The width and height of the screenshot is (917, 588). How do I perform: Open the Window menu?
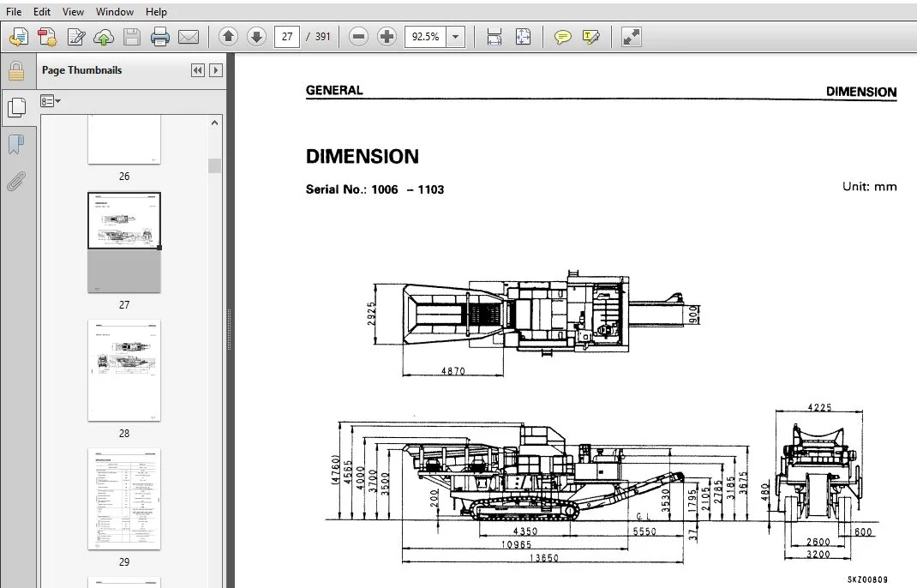pos(115,12)
